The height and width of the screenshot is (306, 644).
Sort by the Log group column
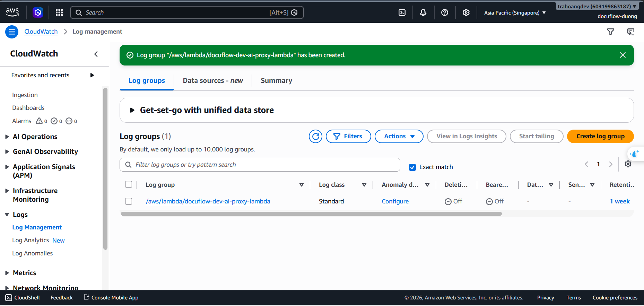tap(302, 185)
